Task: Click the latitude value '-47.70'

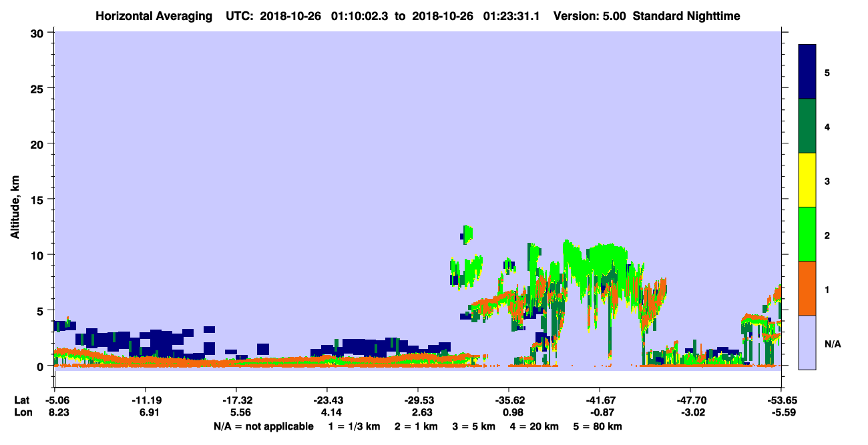Action: click(690, 400)
